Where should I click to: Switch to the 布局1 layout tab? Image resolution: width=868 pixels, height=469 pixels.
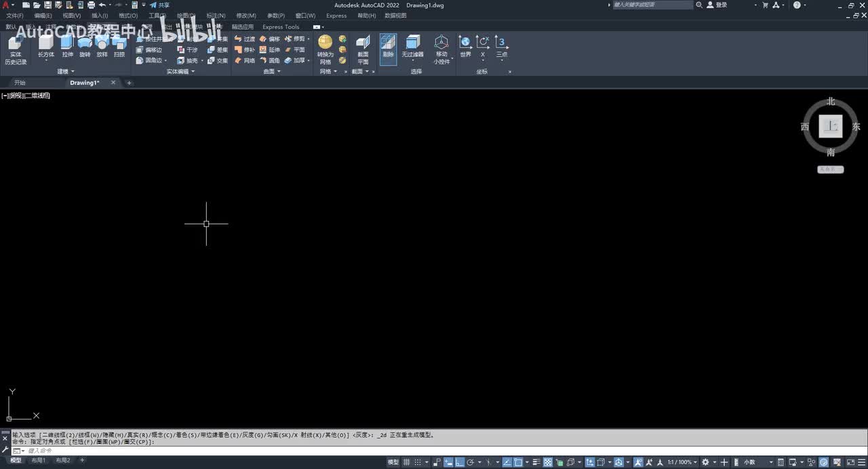(x=38, y=461)
